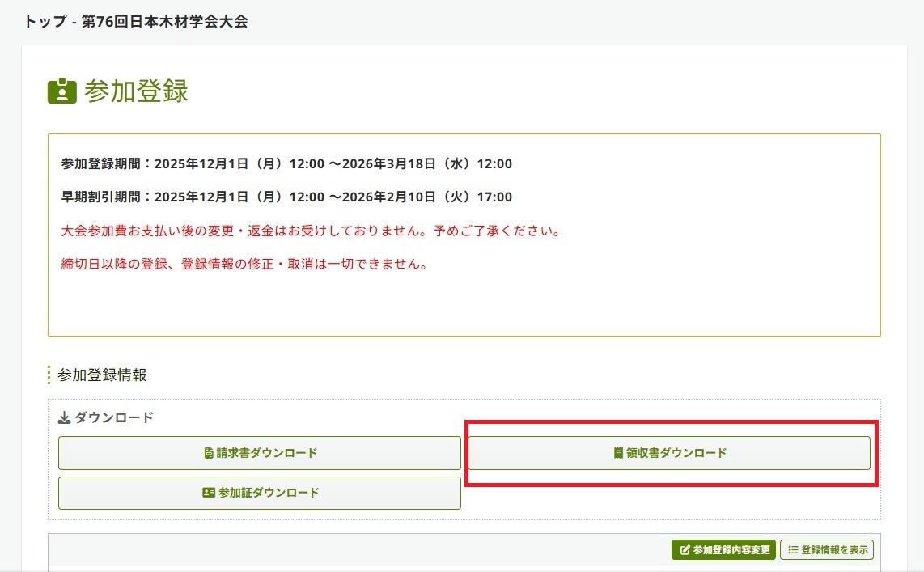
Task: Click the page title トップ - 第76回日本木材学会大会
Action: pos(135,22)
